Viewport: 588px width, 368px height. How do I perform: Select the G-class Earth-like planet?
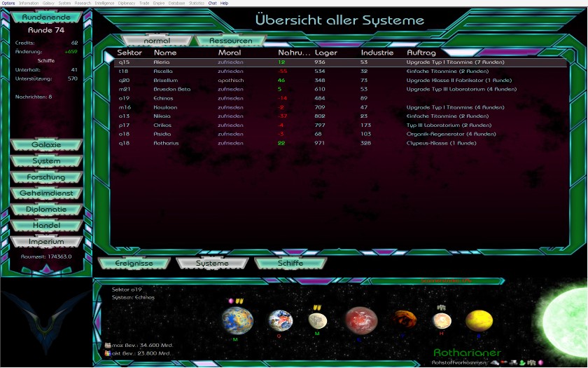tap(280, 321)
